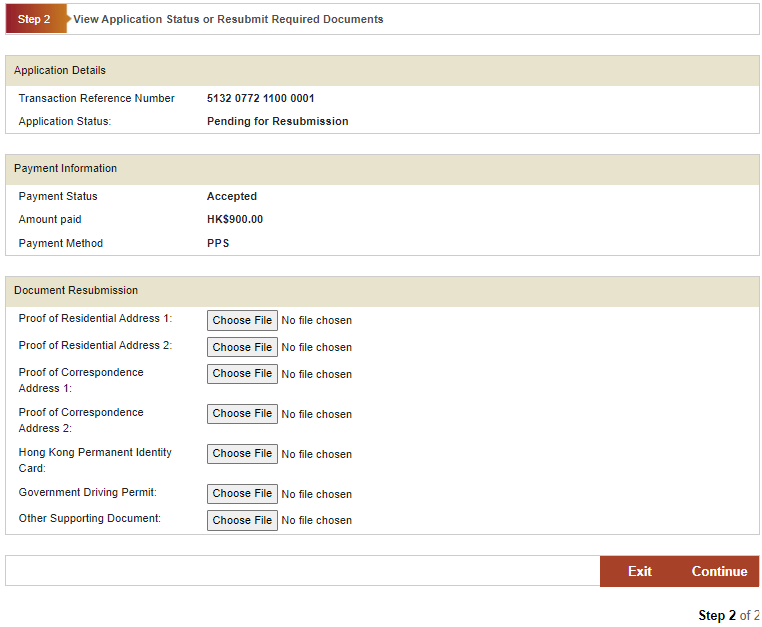Click transaction reference number 5132 0772 1100 0001

tap(260, 99)
